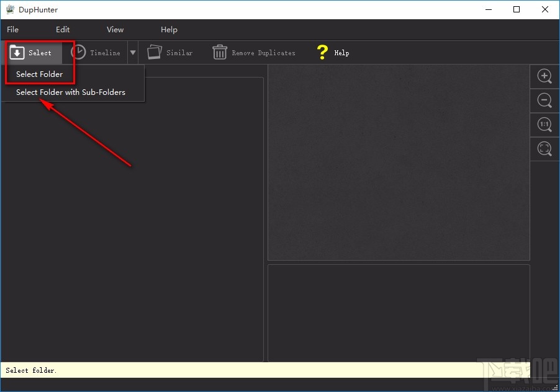Image resolution: width=560 pixels, height=392 pixels.
Task: Click the yellow question mark Help icon
Action: tap(322, 52)
